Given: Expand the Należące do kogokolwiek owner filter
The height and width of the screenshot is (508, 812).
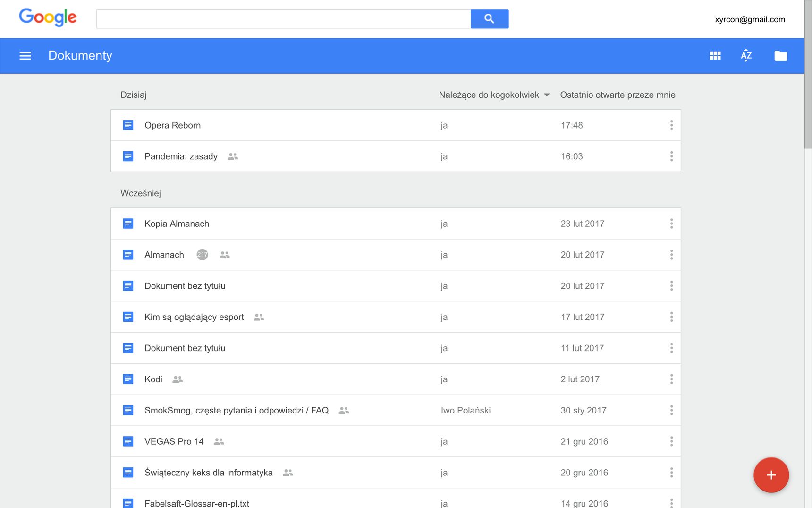Looking at the screenshot, I should pos(494,95).
